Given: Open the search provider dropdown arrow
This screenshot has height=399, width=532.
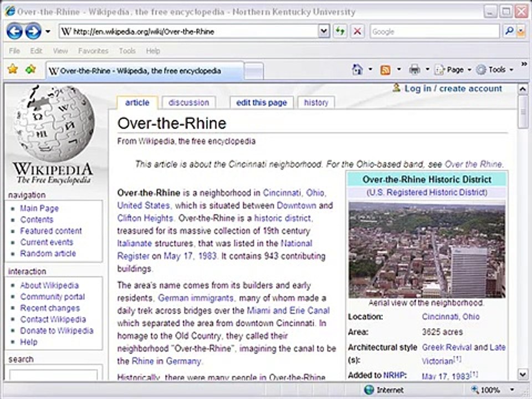Looking at the screenshot, I should tap(521, 32).
